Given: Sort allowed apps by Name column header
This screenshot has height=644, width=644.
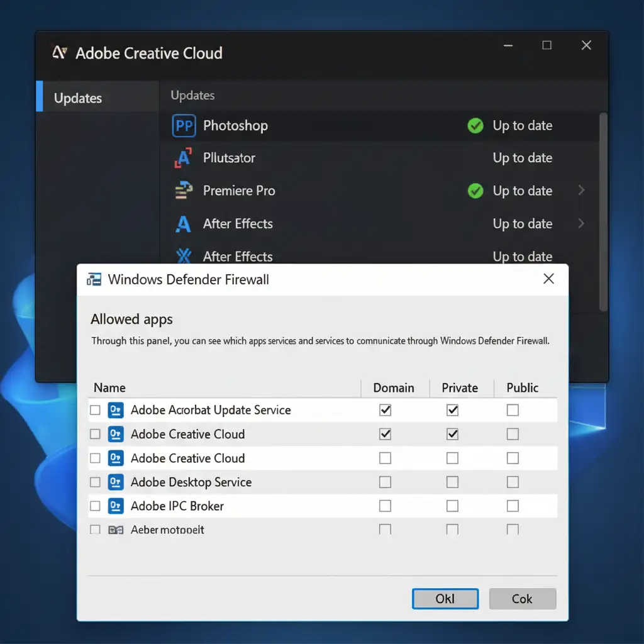Looking at the screenshot, I should click(x=110, y=388).
